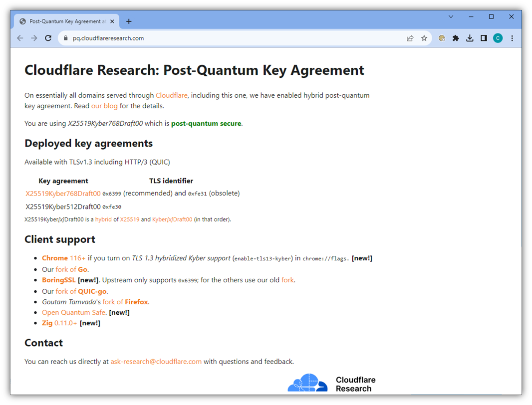Open the Chrome profile avatar C
The width and height of the screenshot is (532, 405).
(498, 37)
